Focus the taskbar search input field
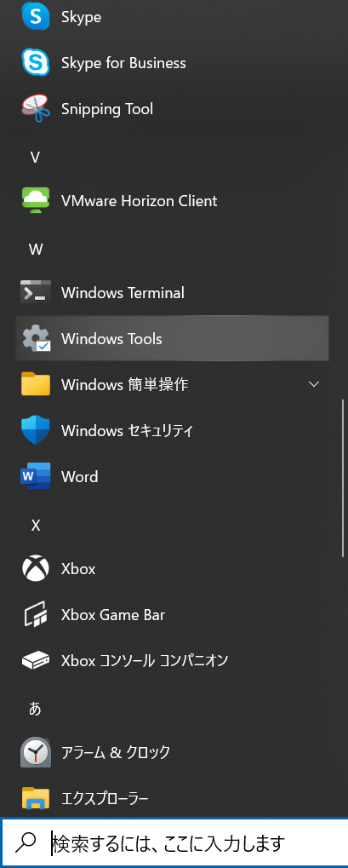348x868 pixels. [174, 842]
